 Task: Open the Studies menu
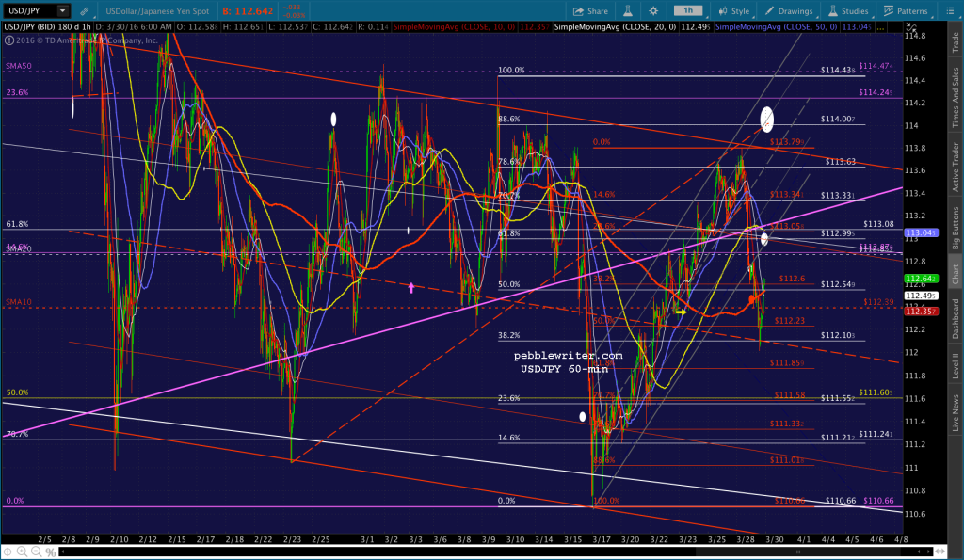(848, 11)
